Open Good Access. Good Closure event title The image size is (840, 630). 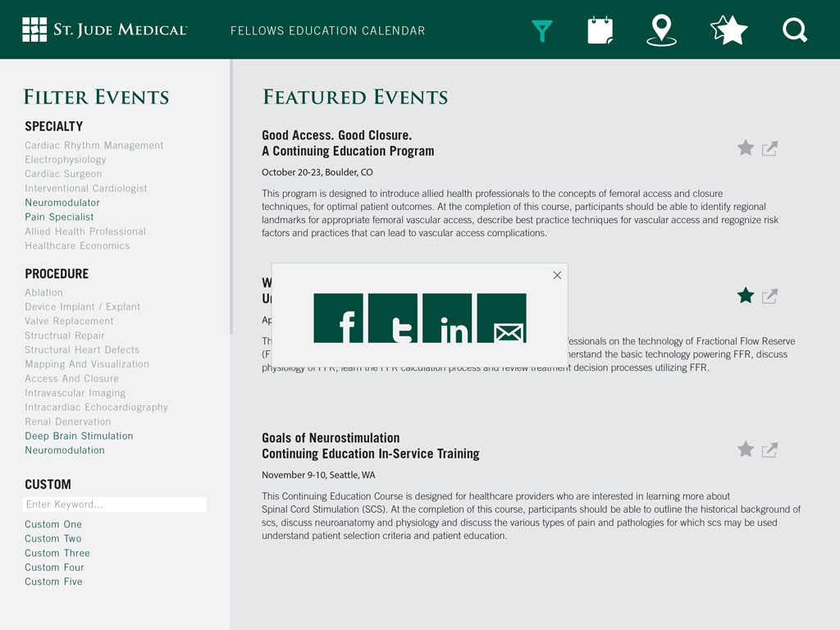[x=348, y=143]
